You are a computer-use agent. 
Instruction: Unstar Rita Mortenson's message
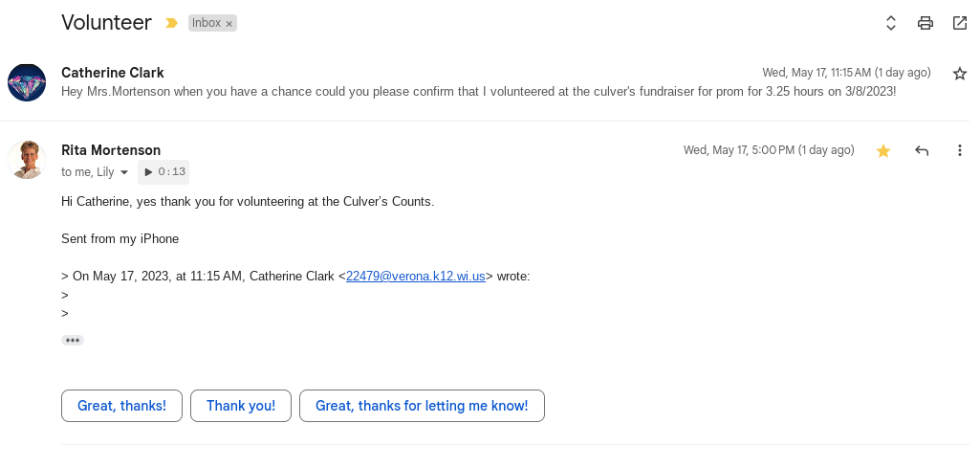883,150
